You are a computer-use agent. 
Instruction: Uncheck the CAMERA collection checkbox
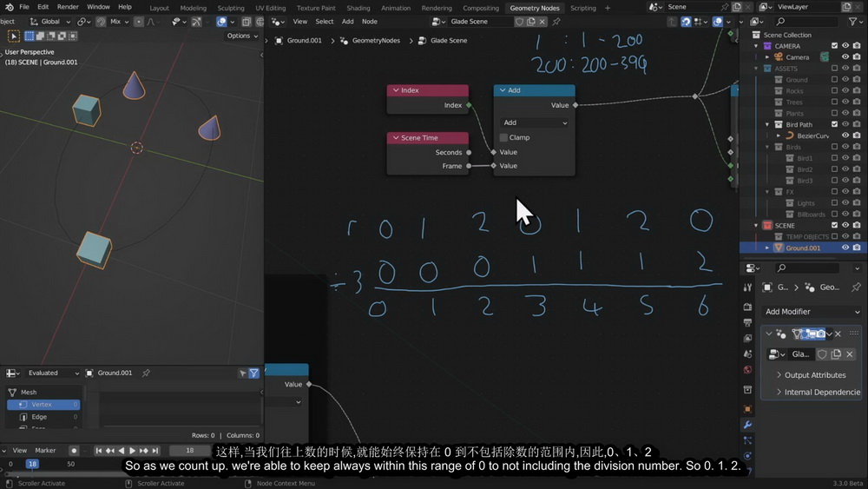[x=834, y=46]
